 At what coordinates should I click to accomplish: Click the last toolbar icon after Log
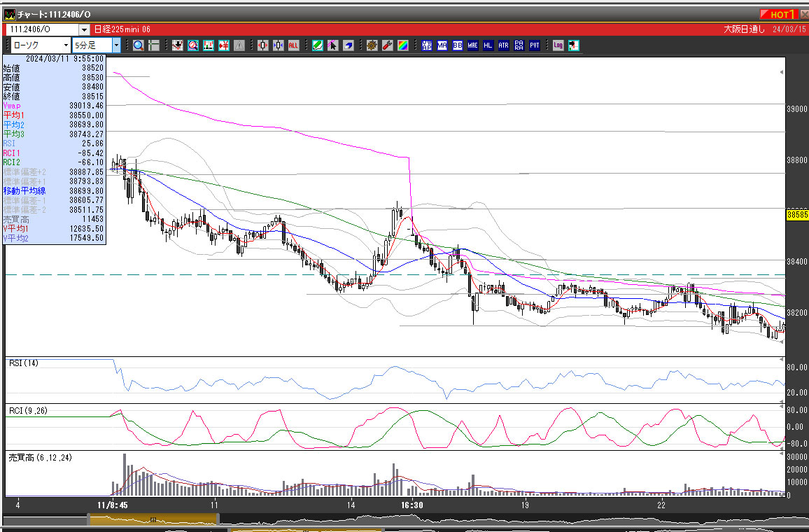point(574,45)
